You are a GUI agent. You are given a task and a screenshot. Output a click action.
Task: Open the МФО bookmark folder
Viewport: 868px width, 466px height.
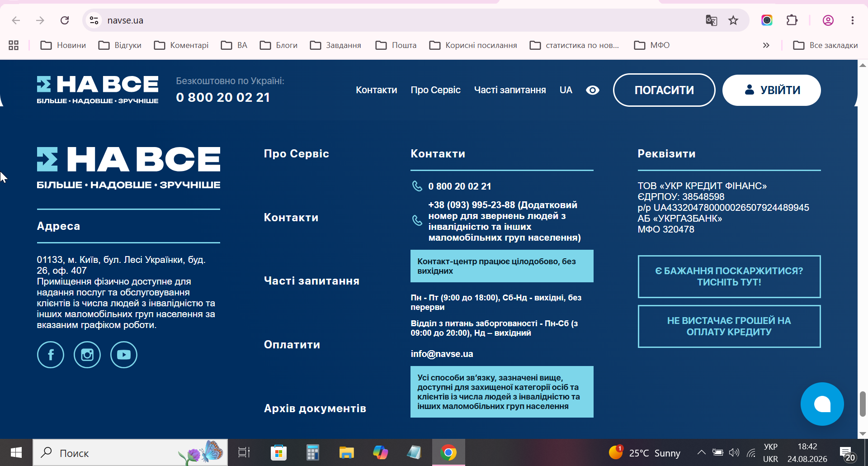pos(652,45)
